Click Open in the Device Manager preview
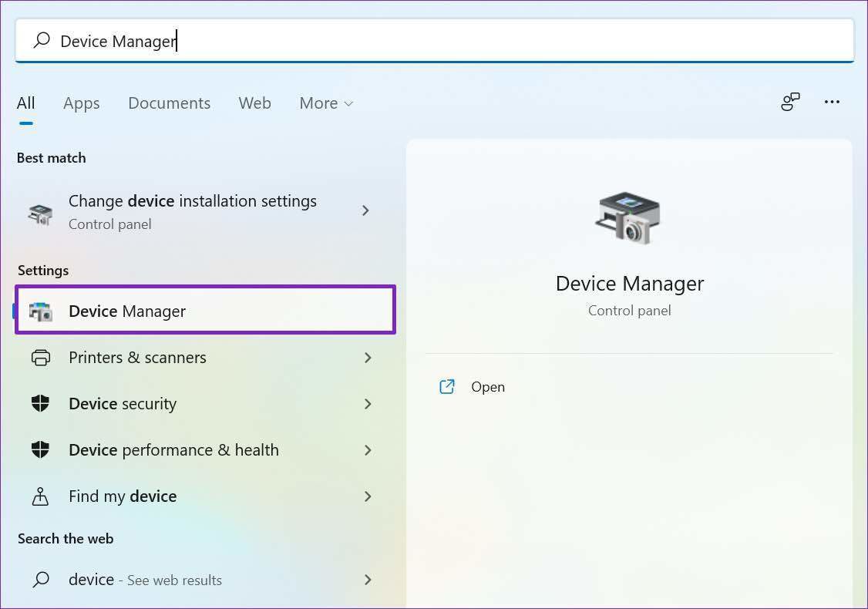The height and width of the screenshot is (609, 868). click(x=487, y=387)
